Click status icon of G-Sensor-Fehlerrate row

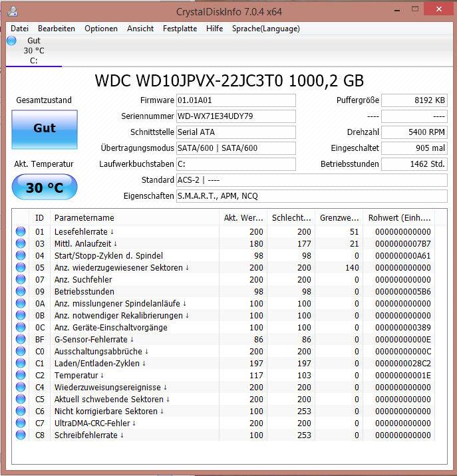(21, 339)
